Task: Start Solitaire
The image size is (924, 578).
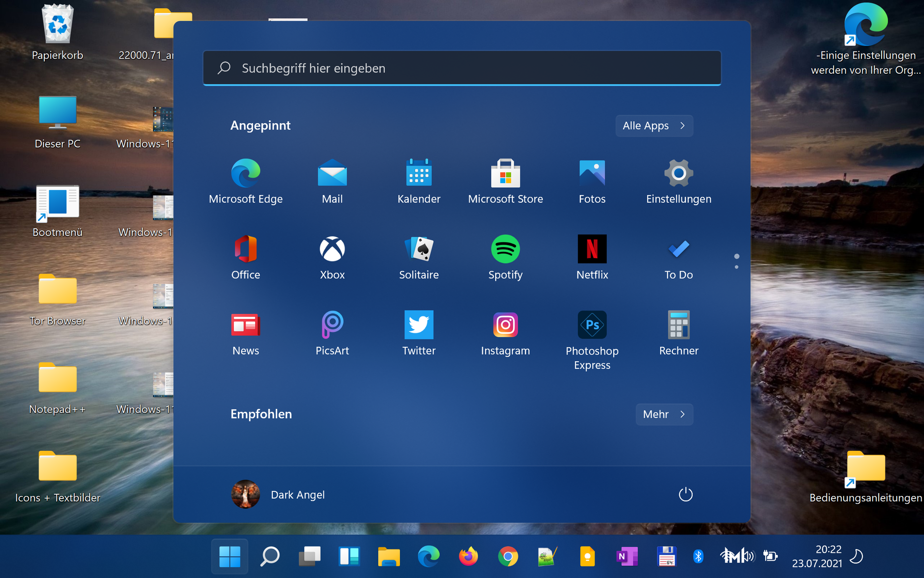Action: coord(419,258)
